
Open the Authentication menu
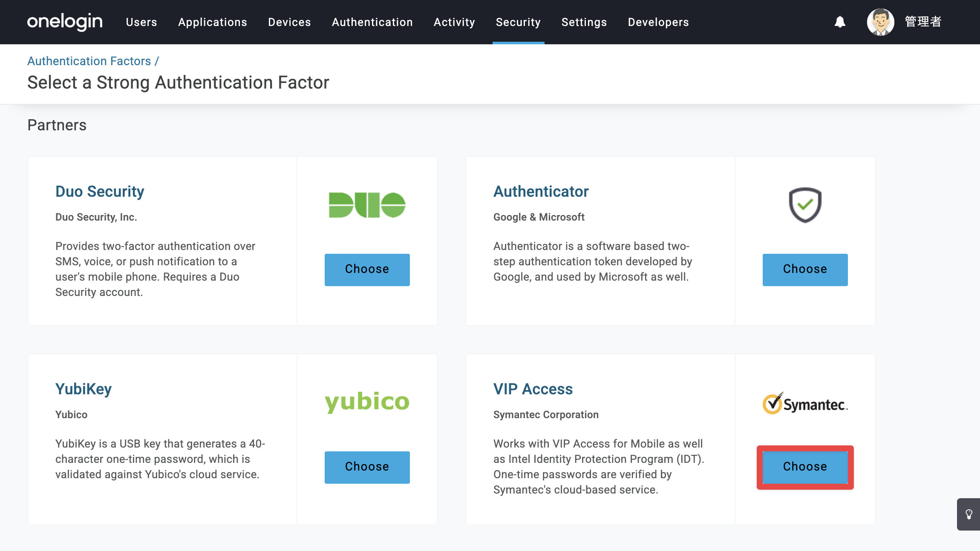[x=372, y=22]
